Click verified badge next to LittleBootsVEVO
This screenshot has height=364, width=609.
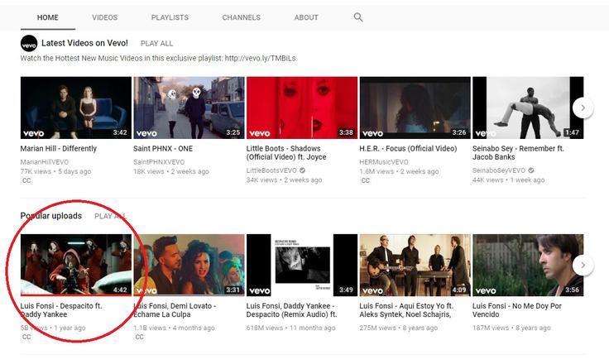click(x=302, y=170)
